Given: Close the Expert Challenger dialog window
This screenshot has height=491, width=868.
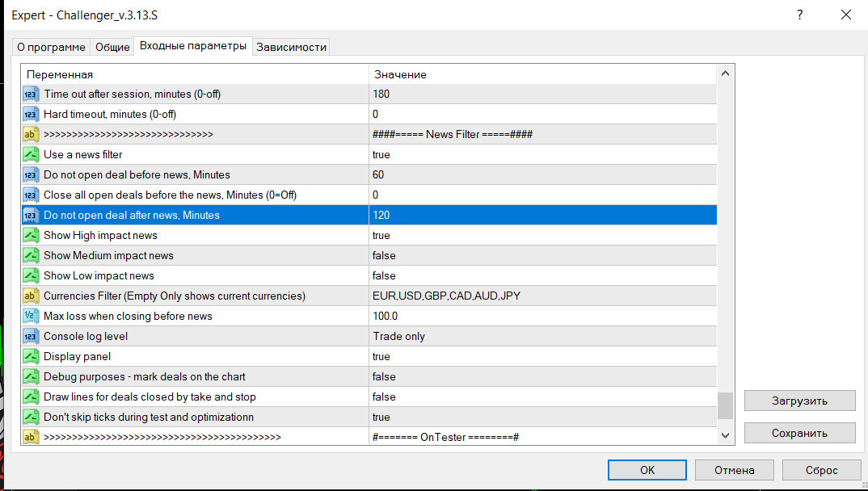Looking at the screenshot, I should [x=846, y=15].
